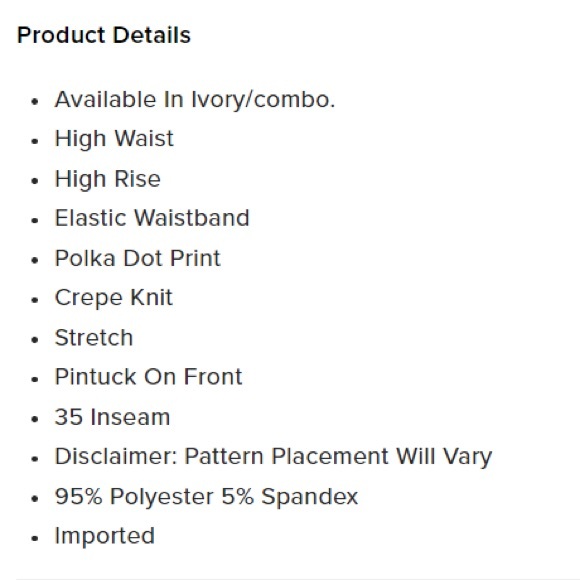The image size is (580, 580).
Task: Select the Stretch list item
Action: (x=94, y=338)
